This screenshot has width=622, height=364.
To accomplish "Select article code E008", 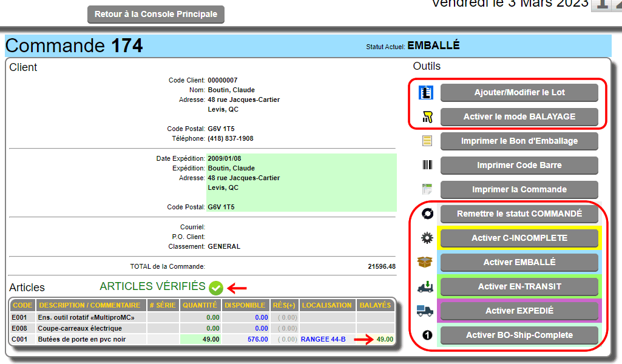I will coord(19,328).
